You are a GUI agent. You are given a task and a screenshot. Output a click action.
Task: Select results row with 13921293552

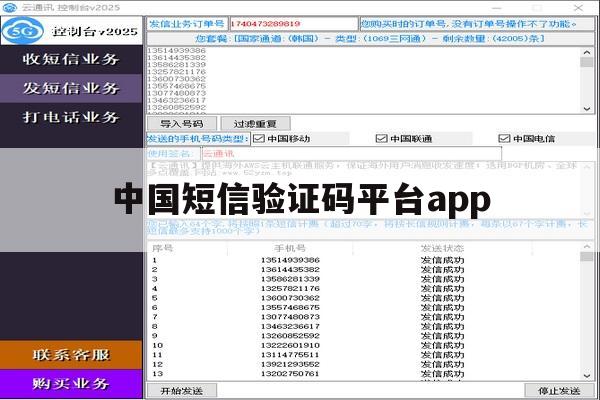tap(364, 364)
